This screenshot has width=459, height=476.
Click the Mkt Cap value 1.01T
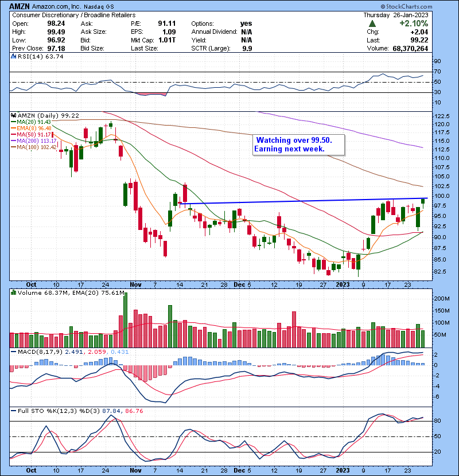[x=166, y=40]
